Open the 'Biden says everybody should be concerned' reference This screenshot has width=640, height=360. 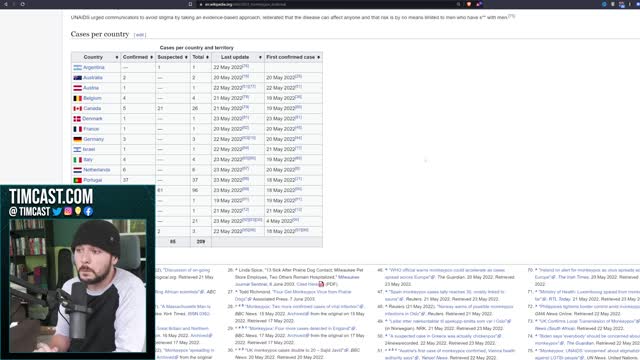click(x=587, y=339)
